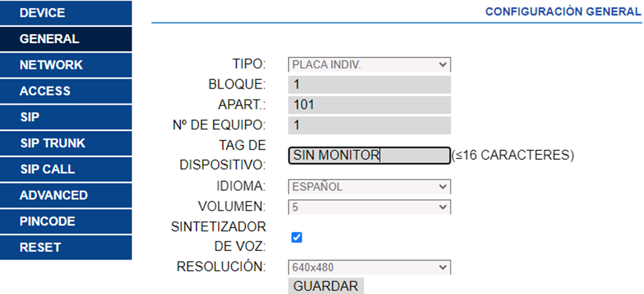644x294 pixels.
Task: Toggle the Sintetizador de Voz checkbox
Action: (297, 237)
